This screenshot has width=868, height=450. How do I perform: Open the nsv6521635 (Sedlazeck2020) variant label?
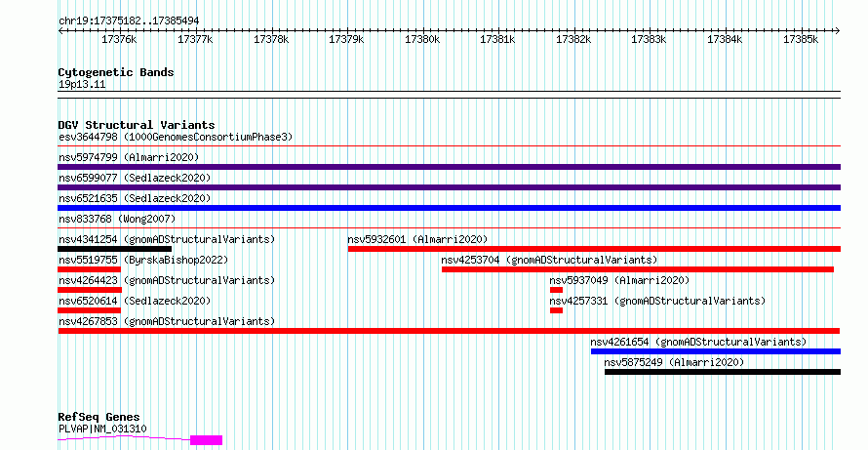135,198
